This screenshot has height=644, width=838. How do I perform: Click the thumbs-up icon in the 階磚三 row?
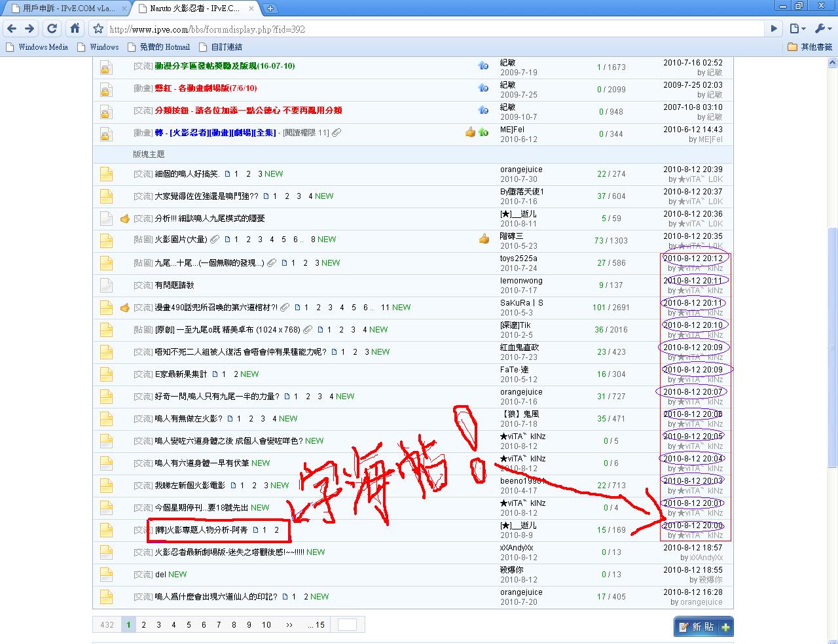click(x=484, y=239)
